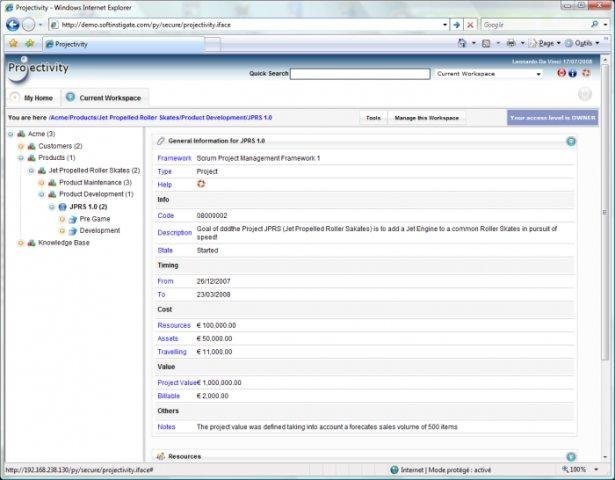Image resolution: width=615 pixels, height=480 pixels.
Task: Click the JPRS 1.0 globe icon in tree
Action: (x=62, y=207)
